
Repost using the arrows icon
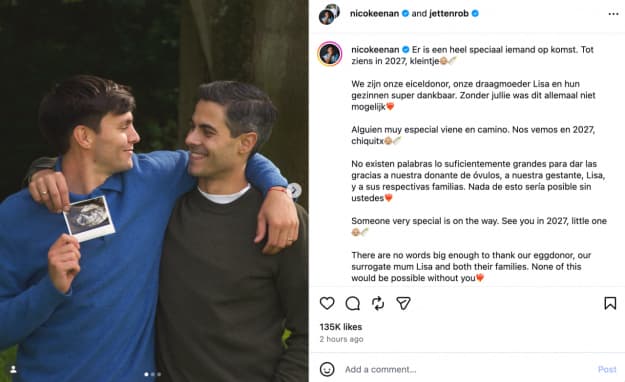pyautogui.click(x=378, y=303)
